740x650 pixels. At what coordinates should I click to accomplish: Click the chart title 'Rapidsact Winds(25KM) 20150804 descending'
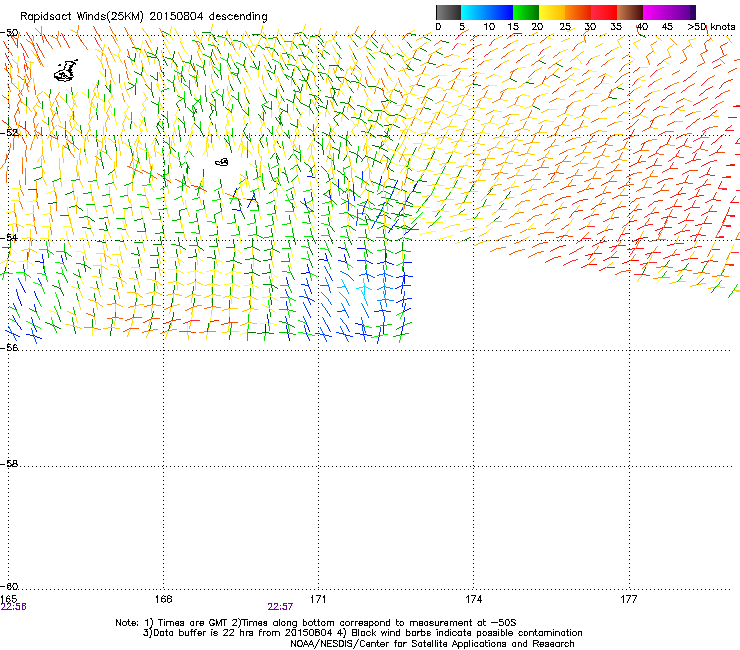click(143, 17)
